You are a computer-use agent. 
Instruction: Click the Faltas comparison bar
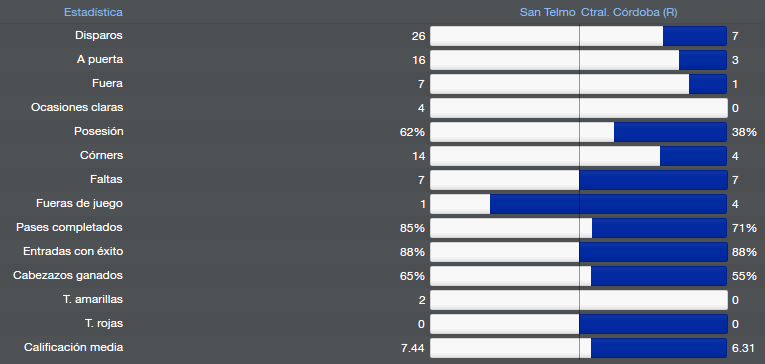pos(579,180)
